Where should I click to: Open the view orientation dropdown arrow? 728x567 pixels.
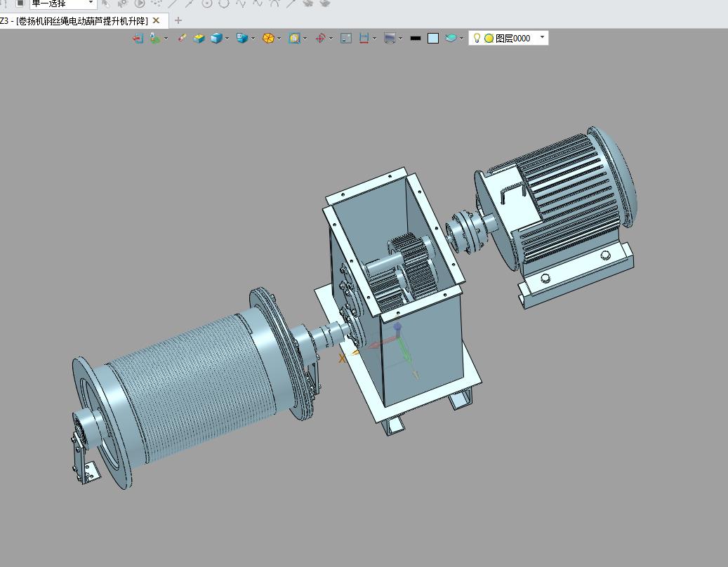click(253, 39)
